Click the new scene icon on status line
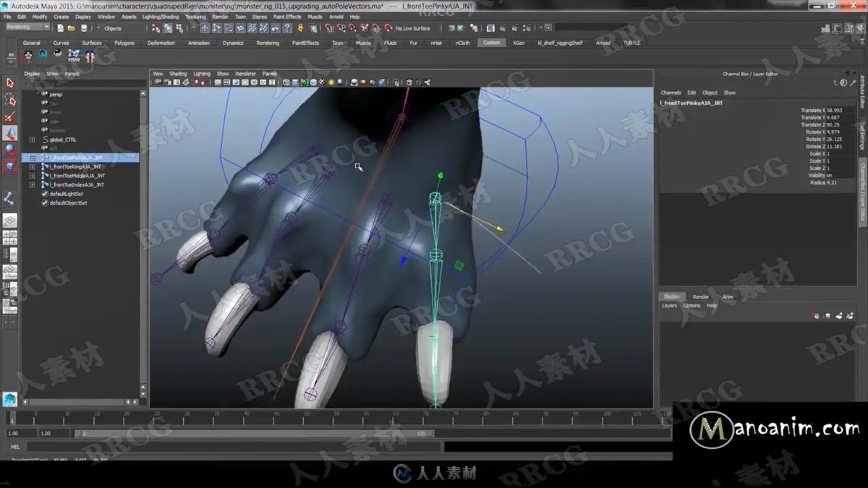 pos(60,28)
